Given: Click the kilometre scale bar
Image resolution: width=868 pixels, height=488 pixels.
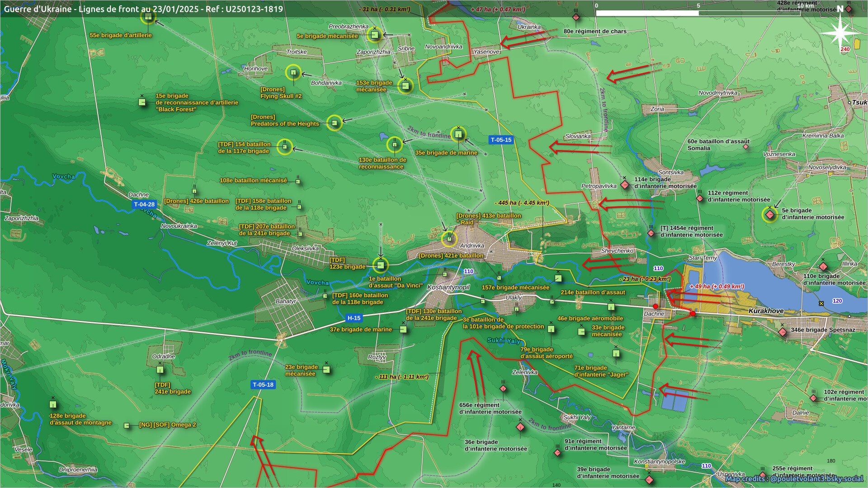Looking at the screenshot, I should coord(698,13).
